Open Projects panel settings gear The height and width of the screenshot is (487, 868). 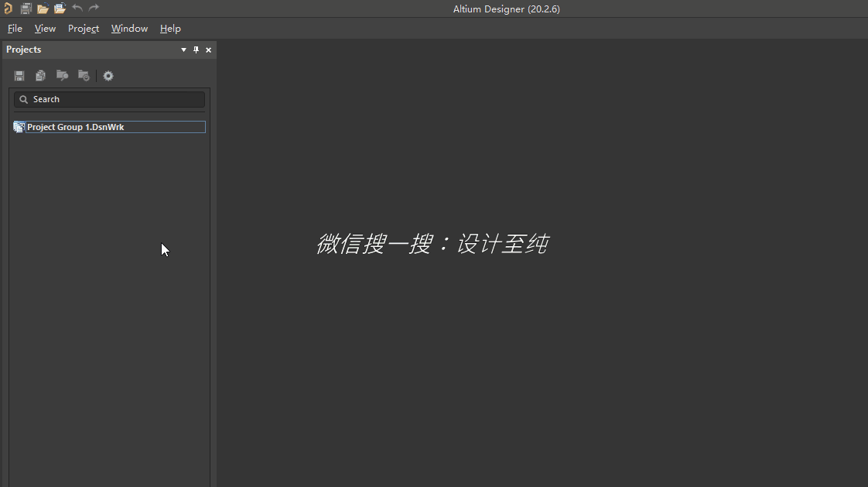tap(108, 76)
